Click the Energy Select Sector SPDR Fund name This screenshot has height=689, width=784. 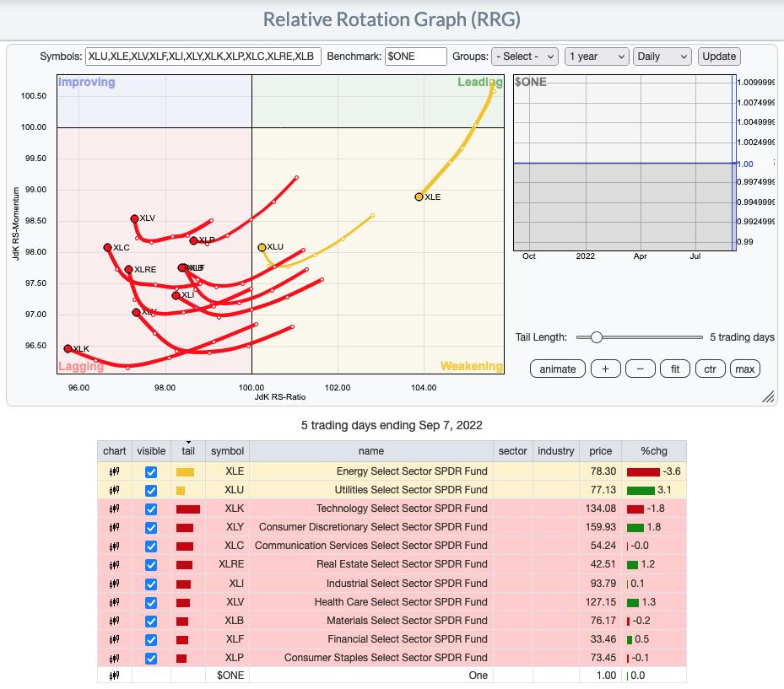tap(412, 471)
